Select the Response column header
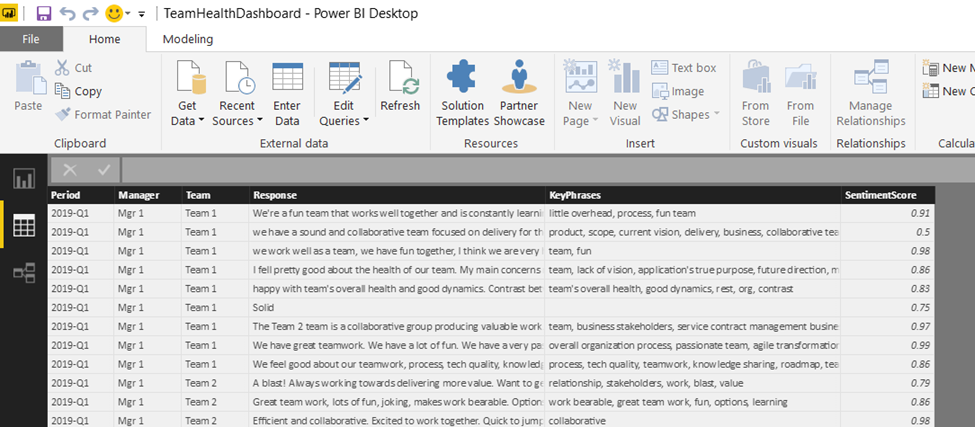Image resolution: width=975 pixels, height=427 pixels. point(397,195)
